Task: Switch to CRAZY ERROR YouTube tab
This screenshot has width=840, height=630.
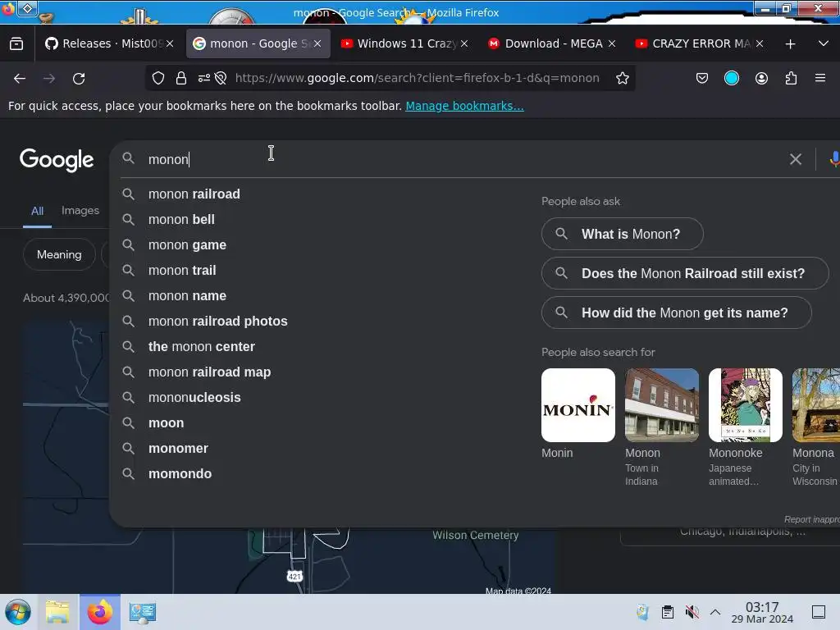Action: click(700, 43)
